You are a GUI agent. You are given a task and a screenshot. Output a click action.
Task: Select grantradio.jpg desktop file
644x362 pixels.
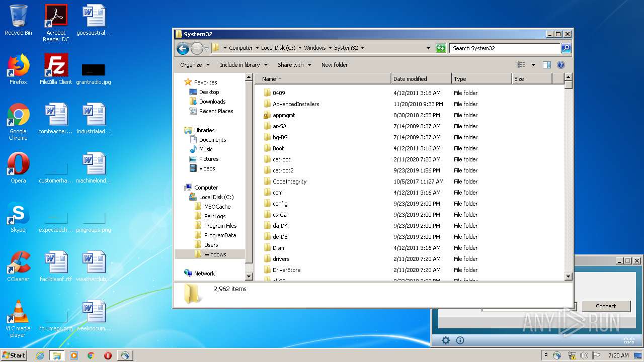click(94, 73)
